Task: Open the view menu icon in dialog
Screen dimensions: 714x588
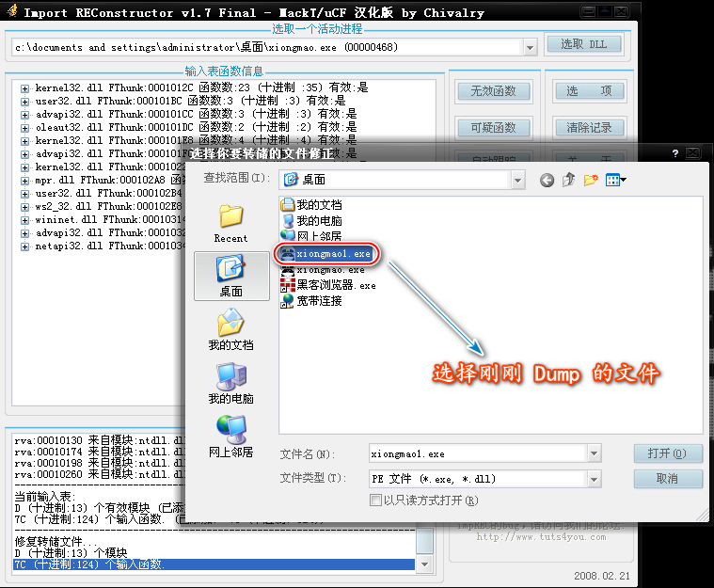Action: pos(615,181)
